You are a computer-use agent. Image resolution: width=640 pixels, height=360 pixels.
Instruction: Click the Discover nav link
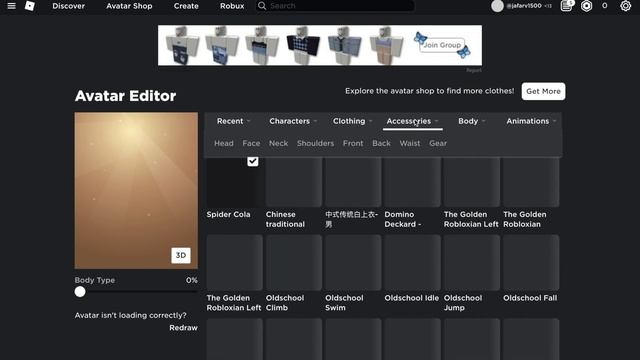click(69, 6)
